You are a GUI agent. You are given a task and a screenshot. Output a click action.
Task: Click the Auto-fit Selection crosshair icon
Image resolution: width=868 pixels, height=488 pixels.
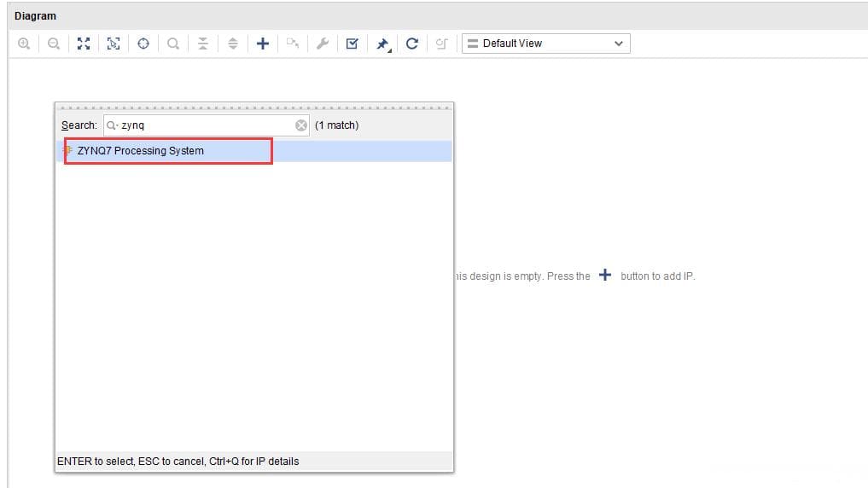(x=143, y=44)
